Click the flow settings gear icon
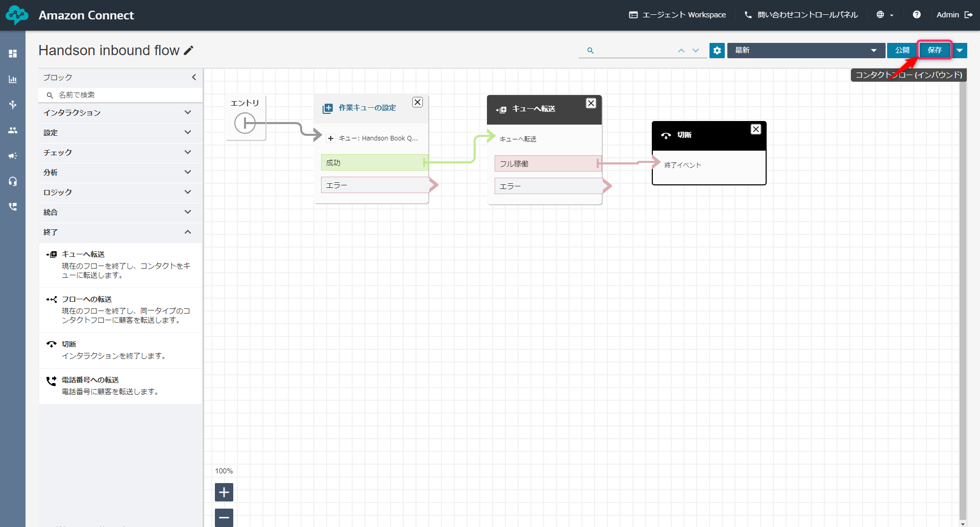980x527 pixels. 717,51
